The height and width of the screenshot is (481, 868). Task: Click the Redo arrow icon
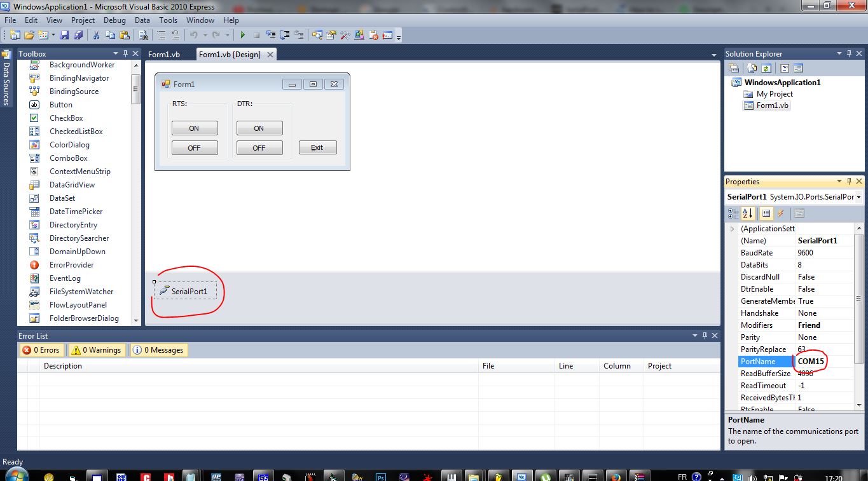[x=216, y=35]
